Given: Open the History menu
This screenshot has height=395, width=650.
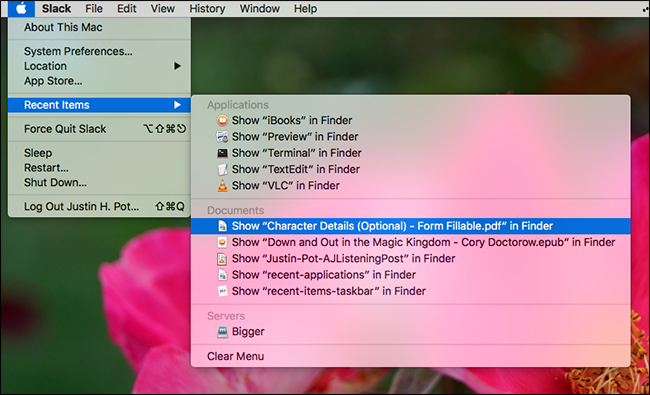Looking at the screenshot, I should 207,8.
